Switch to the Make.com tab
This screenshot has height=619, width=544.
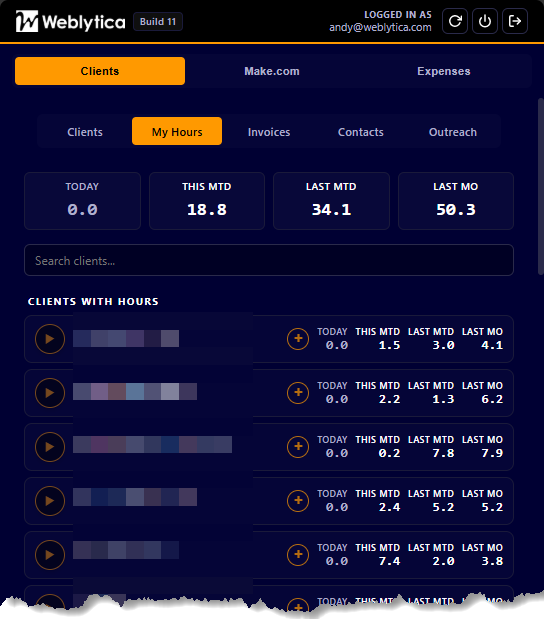point(272,71)
